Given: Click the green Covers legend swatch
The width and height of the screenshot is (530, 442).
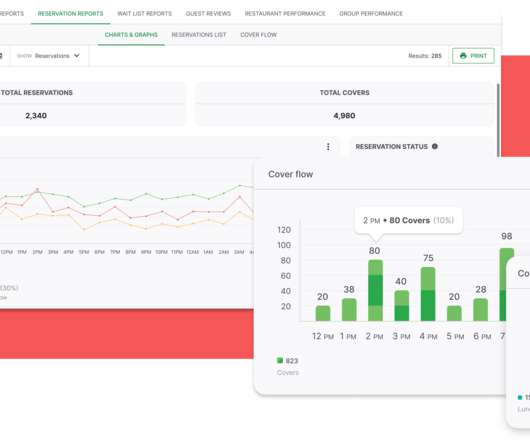Looking at the screenshot, I should [x=280, y=360].
